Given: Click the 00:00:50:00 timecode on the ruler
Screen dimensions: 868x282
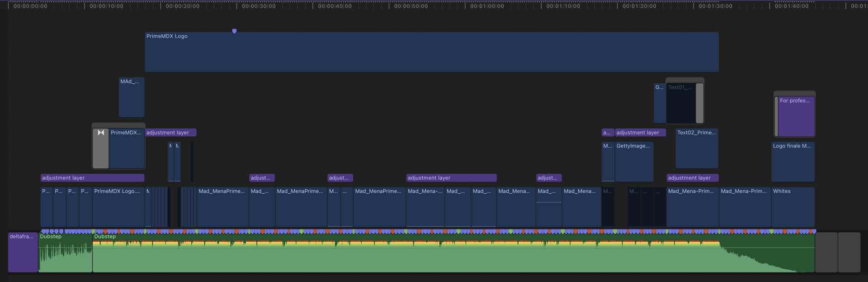Looking at the screenshot, I should (411, 6).
